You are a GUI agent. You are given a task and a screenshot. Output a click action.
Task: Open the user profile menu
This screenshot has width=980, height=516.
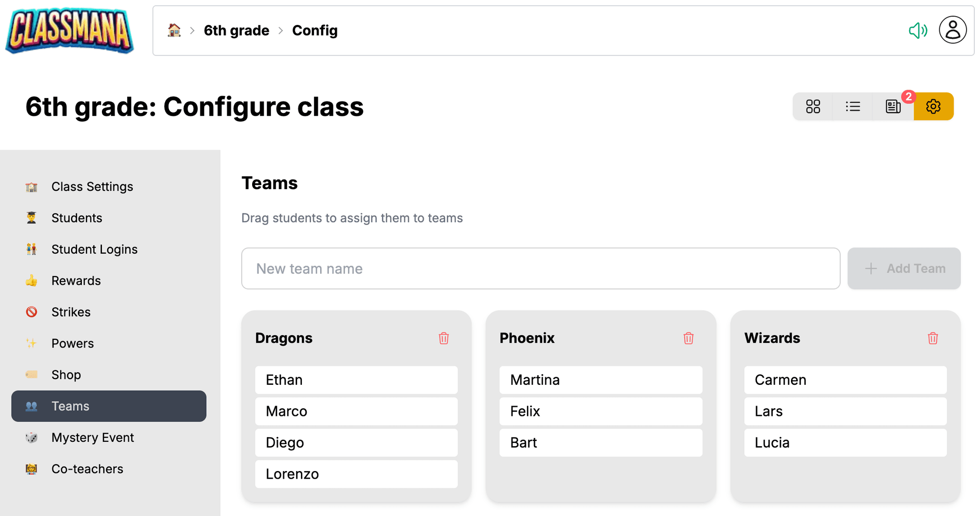(x=953, y=30)
